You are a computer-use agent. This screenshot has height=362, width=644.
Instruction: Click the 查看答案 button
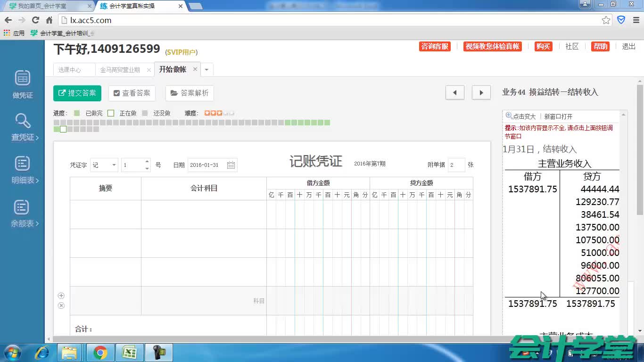[x=132, y=93]
